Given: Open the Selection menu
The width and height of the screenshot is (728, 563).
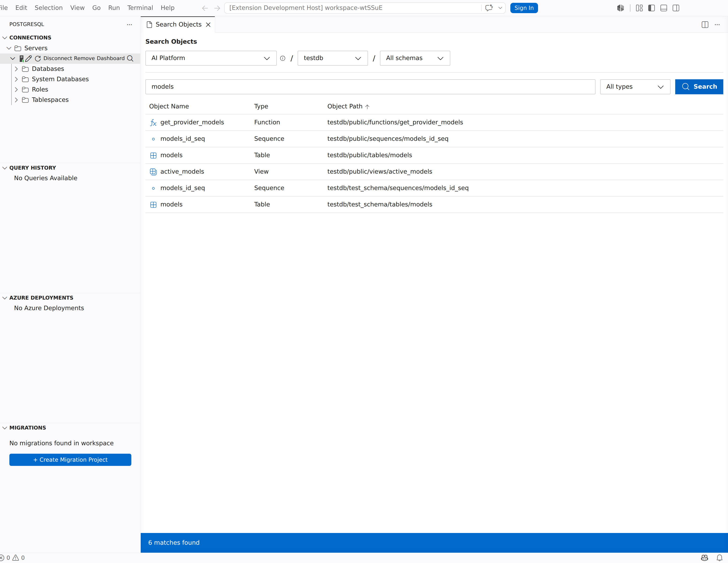Looking at the screenshot, I should [x=49, y=8].
